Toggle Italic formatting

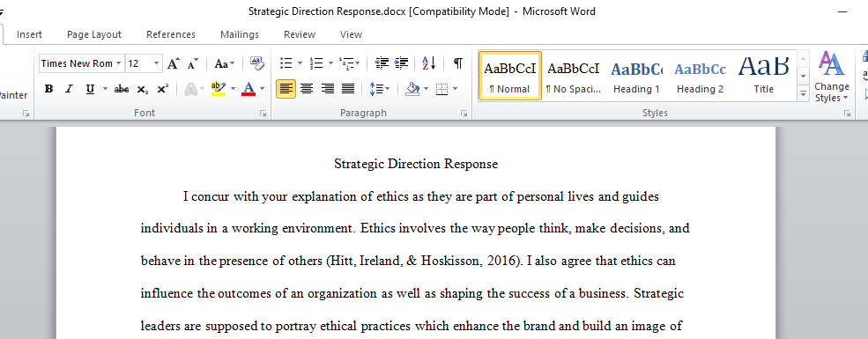tap(70, 89)
